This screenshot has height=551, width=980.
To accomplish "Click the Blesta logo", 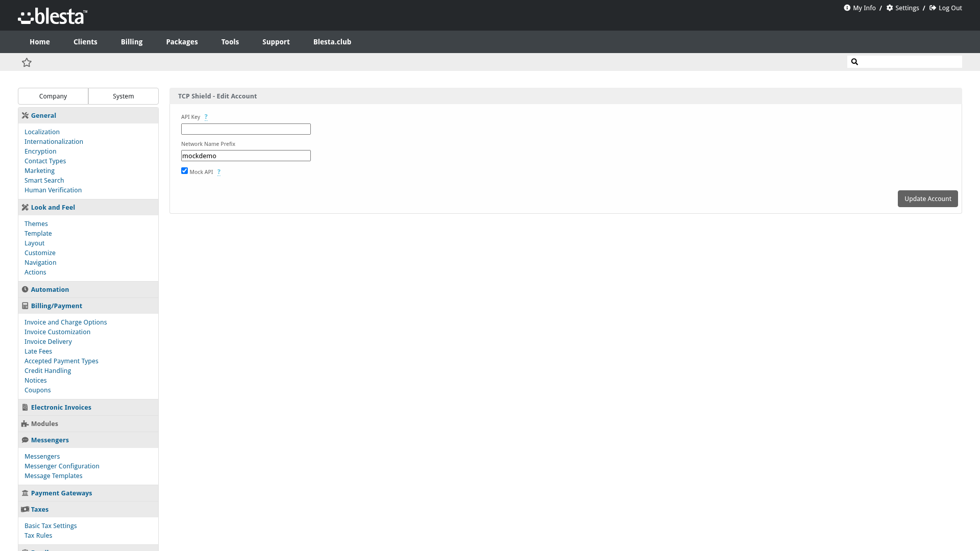I will (x=53, y=16).
